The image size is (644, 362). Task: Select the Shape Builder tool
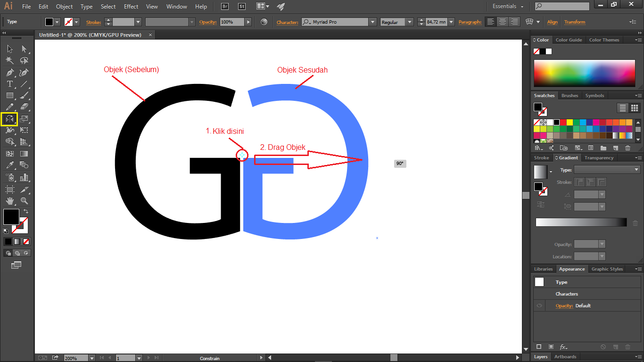tap(9, 142)
